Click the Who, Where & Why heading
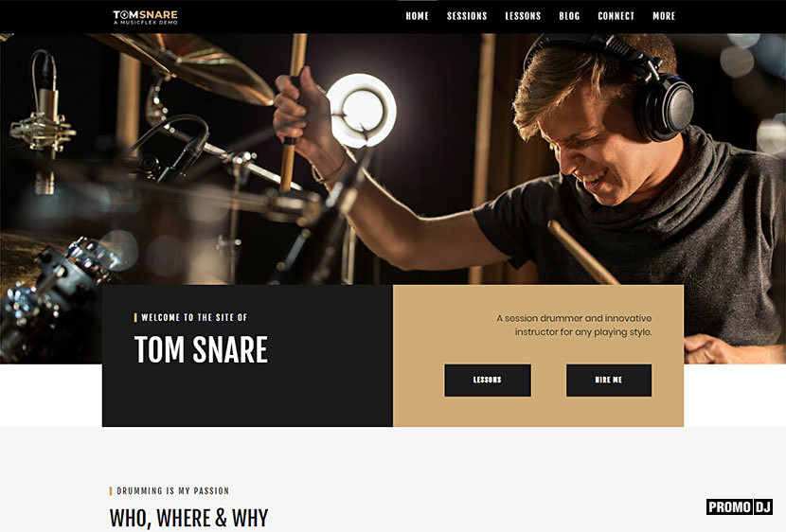Viewport: 786px width, 532px height. tap(189, 519)
